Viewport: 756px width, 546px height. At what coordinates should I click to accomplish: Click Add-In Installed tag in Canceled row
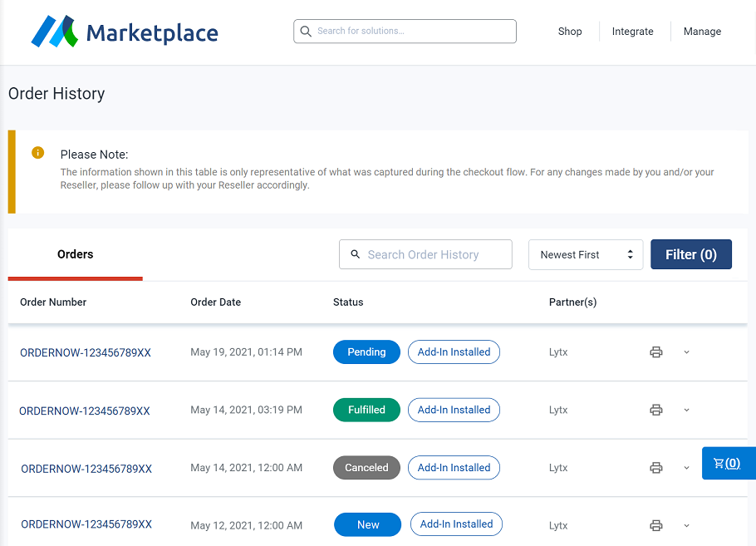454,468
